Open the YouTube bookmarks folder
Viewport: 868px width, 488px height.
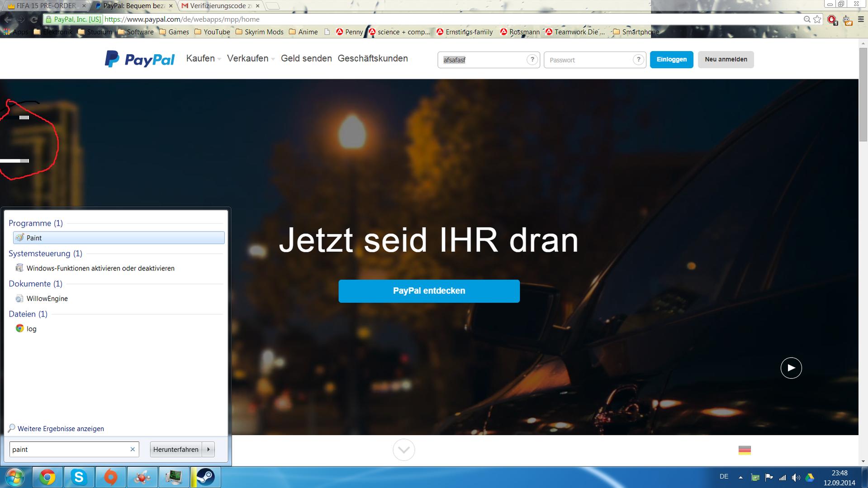pos(212,32)
